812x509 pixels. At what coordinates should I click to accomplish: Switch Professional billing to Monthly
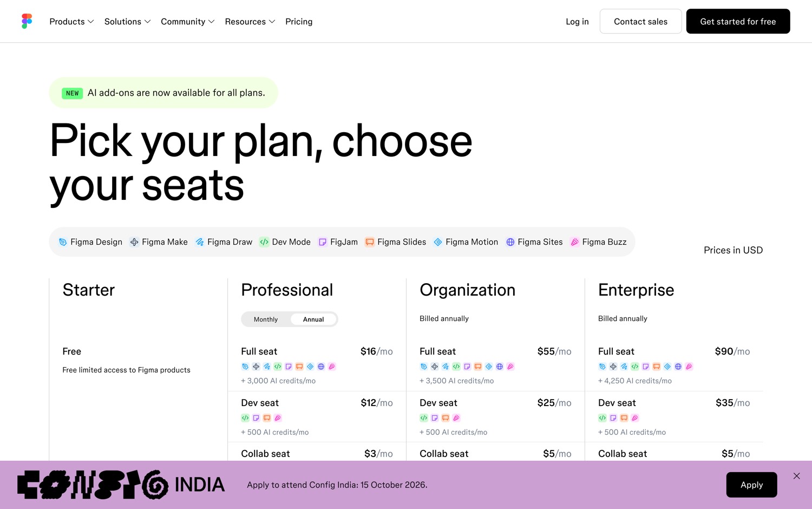(x=266, y=319)
